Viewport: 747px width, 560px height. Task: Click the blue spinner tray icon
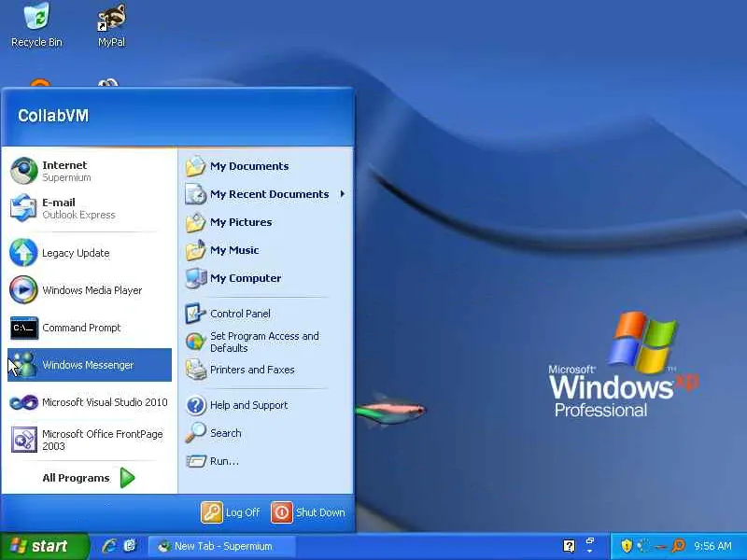click(643, 546)
